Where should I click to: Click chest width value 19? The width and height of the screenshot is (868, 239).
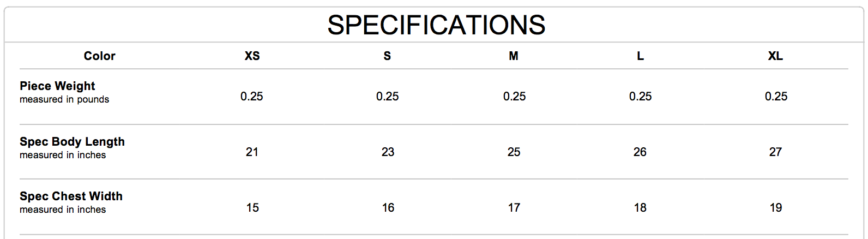(775, 208)
